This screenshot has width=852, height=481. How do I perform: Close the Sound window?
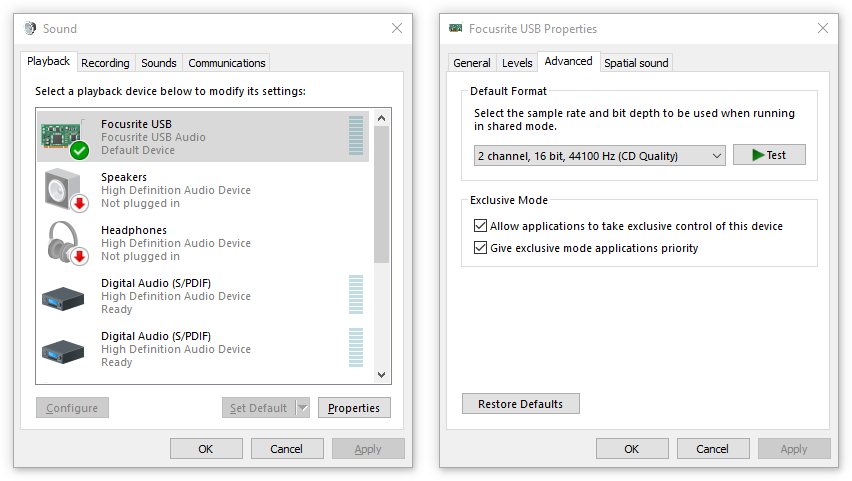click(397, 28)
